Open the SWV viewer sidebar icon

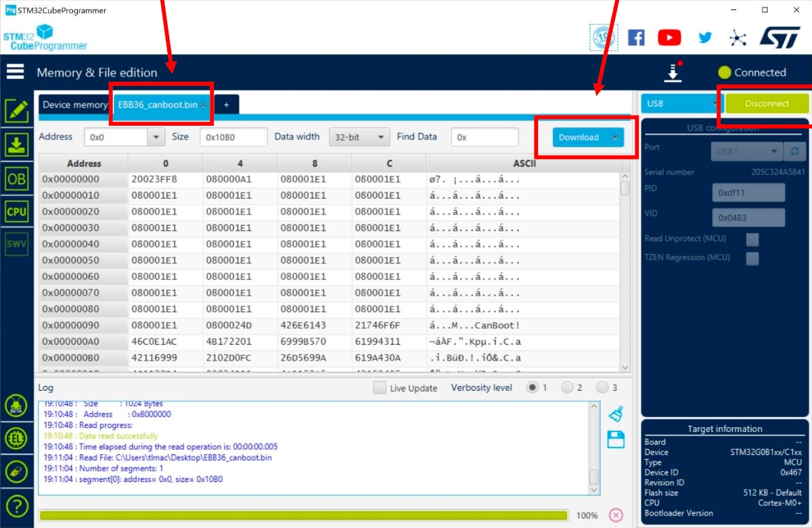pos(16,244)
